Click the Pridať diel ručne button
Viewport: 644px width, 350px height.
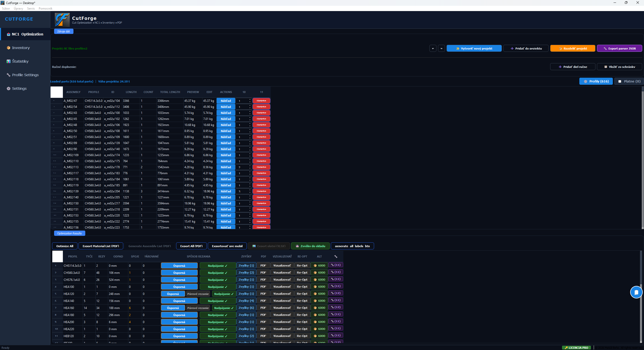tap(573, 67)
